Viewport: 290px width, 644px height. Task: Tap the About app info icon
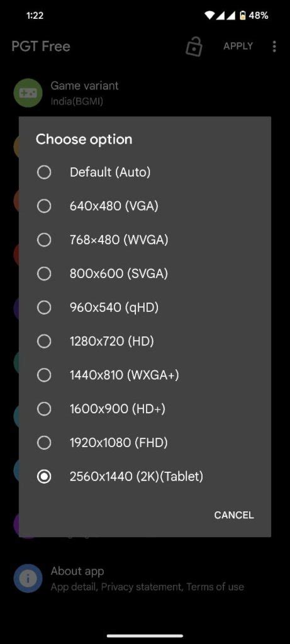coord(28,579)
